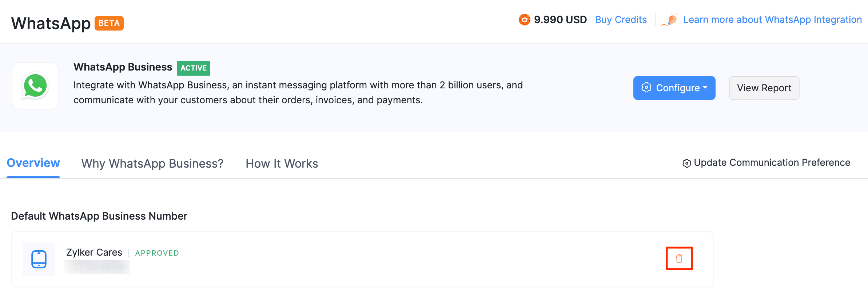Click the APPROVED status label

[x=157, y=253]
